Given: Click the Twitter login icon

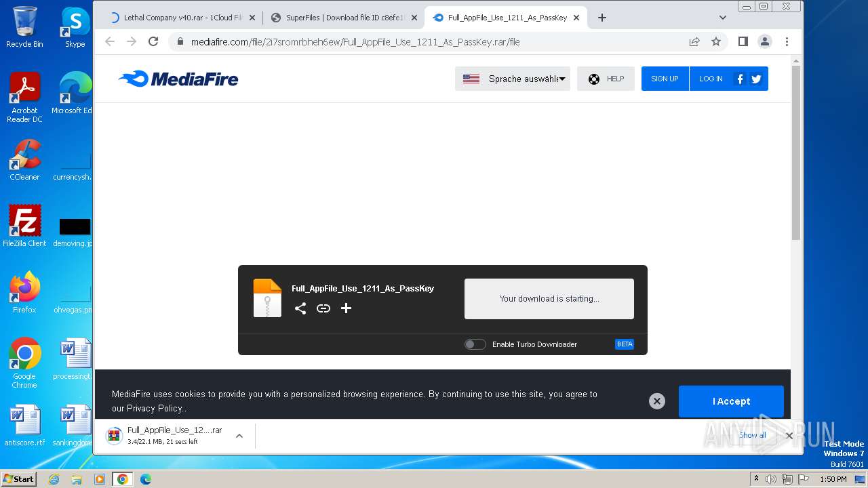Looking at the screenshot, I should tap(756, 79).
